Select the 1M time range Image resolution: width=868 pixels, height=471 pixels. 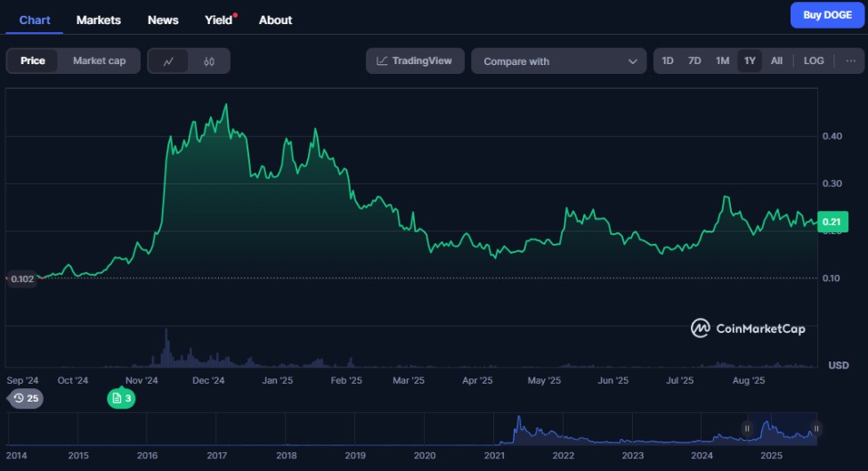point(722,61)
